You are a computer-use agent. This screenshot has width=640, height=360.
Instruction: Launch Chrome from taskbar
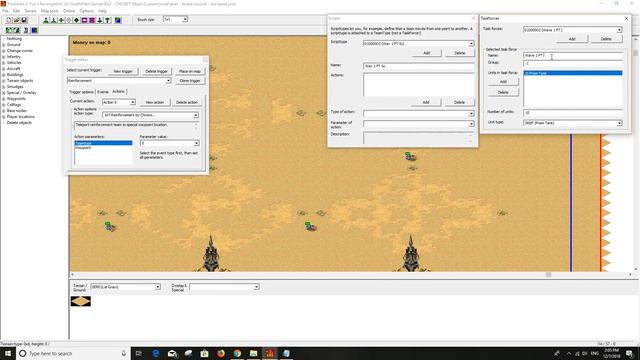[x=237, y=353]
